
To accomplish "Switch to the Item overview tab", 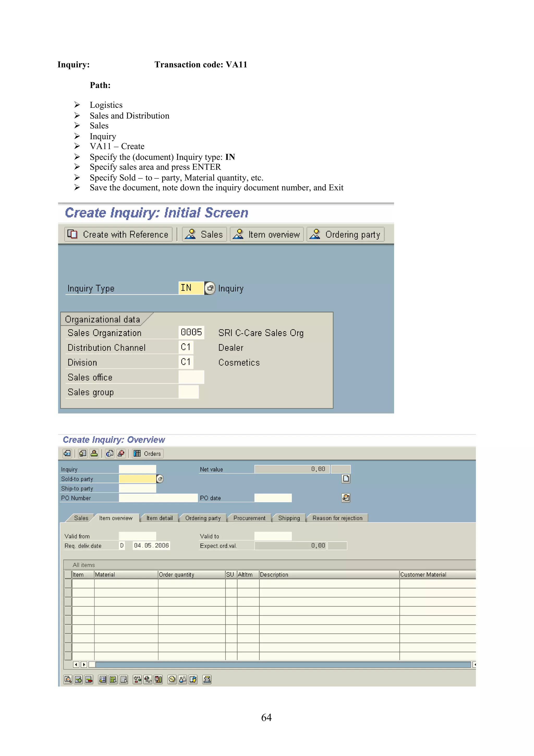I will [116, 518].
